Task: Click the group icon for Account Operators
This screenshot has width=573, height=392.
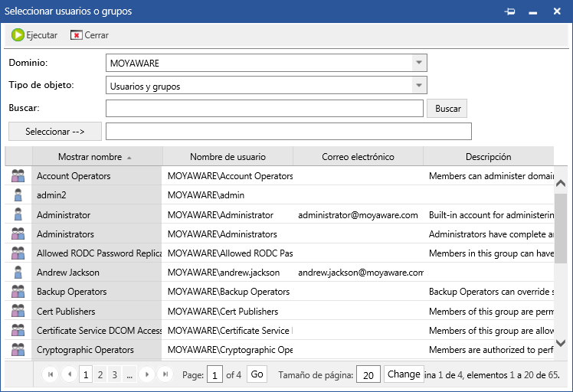Action: point(18,176)
